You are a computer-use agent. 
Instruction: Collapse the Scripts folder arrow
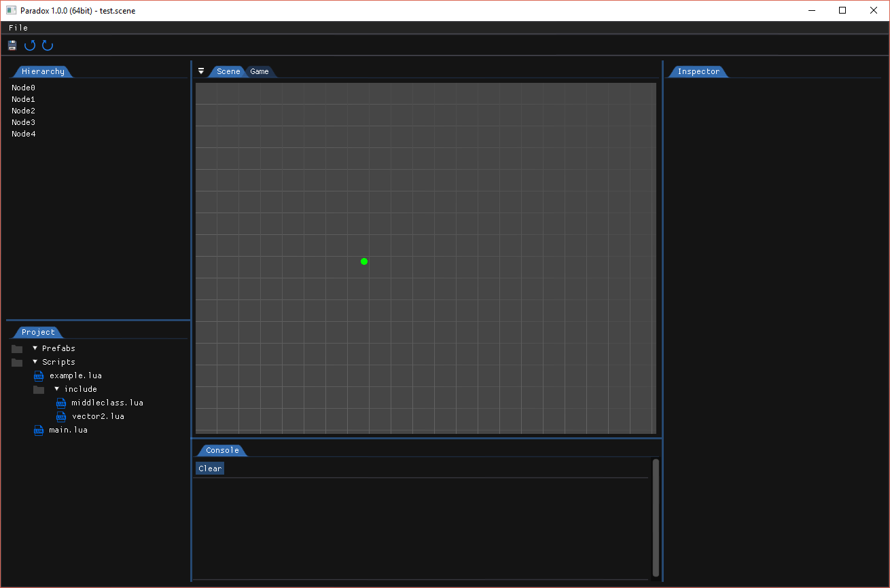[x=35, y=361]
